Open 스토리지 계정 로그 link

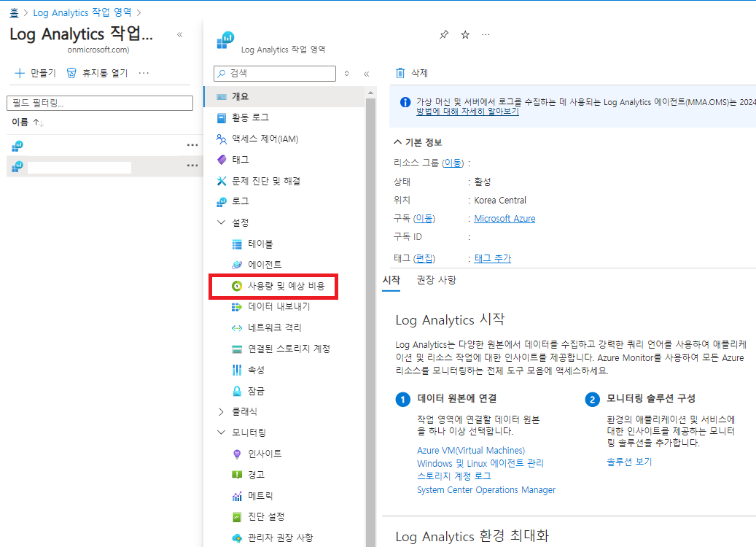pos(453,476)
